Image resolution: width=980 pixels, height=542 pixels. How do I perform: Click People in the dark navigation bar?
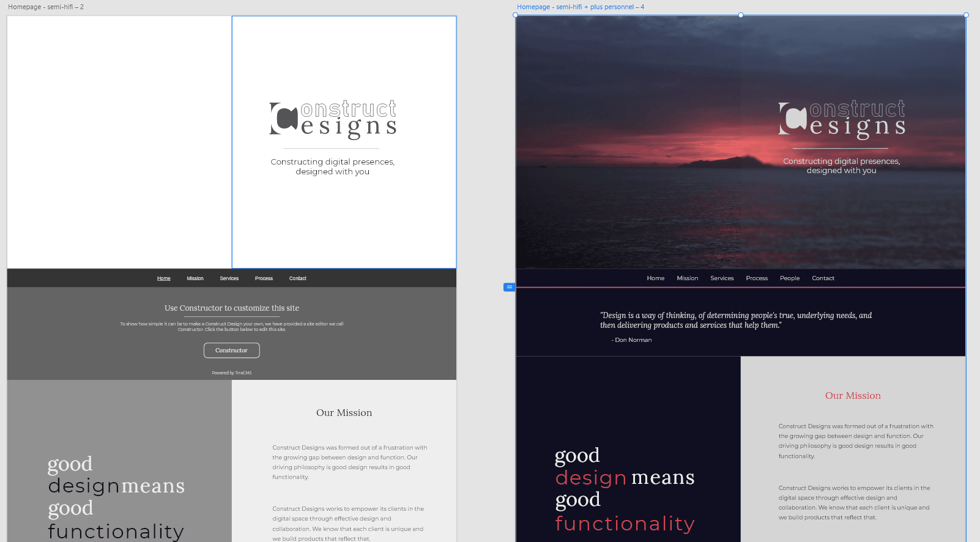point(790,278)
